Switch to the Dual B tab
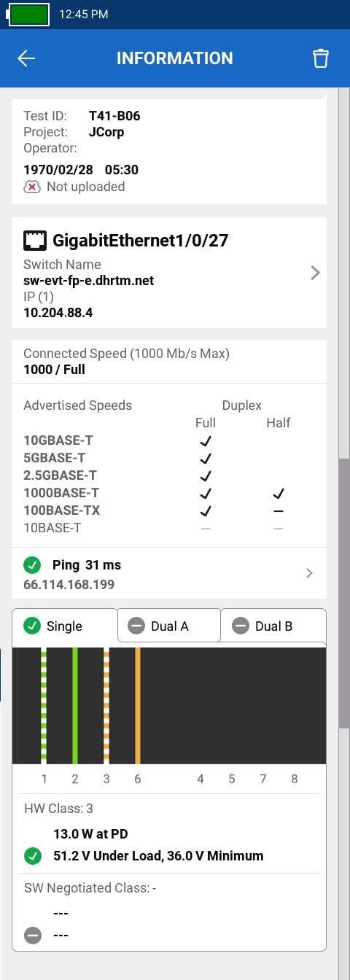 273,626
